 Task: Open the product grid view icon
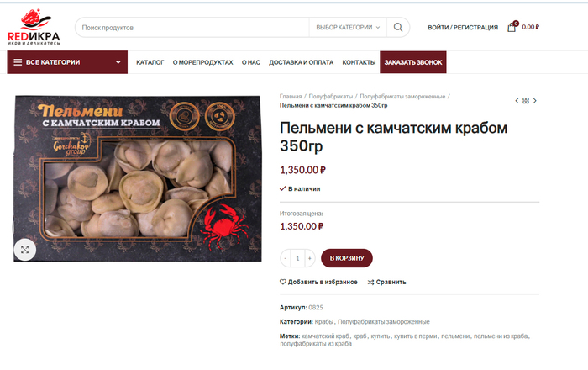526,101
